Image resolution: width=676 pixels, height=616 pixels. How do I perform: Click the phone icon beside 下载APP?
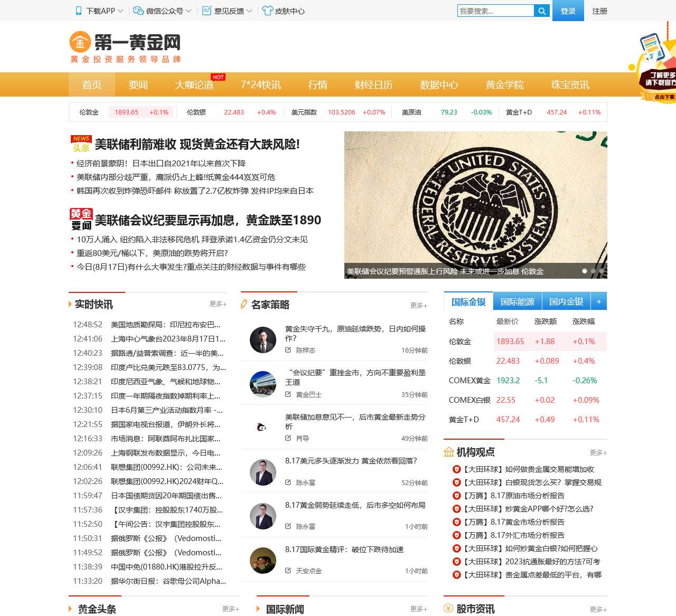[x=79, y=11]
